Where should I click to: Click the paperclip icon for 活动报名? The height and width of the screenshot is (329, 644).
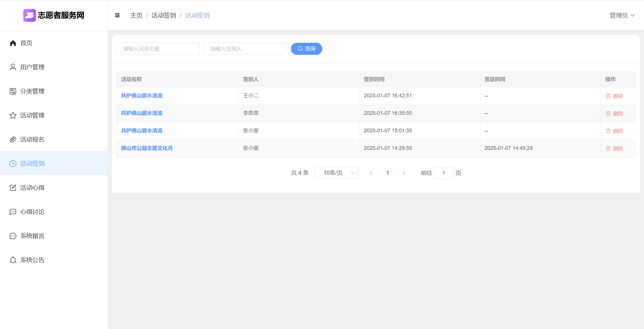(13, 140)
